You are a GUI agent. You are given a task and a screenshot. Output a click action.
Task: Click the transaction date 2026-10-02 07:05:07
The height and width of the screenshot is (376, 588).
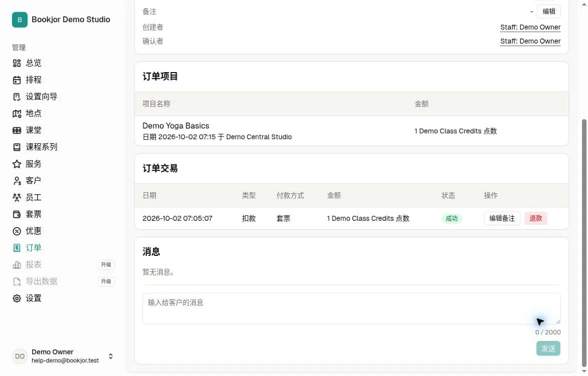click(x=177, y=218)
